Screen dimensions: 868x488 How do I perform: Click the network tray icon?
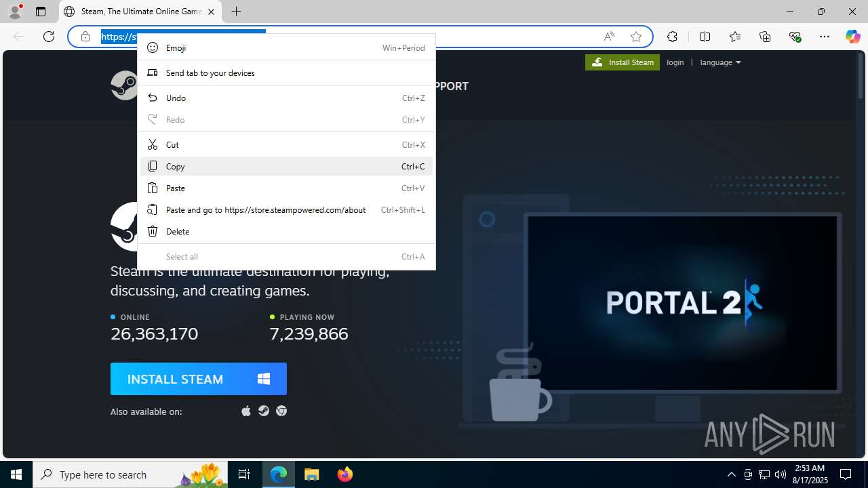tap(764, 474)
